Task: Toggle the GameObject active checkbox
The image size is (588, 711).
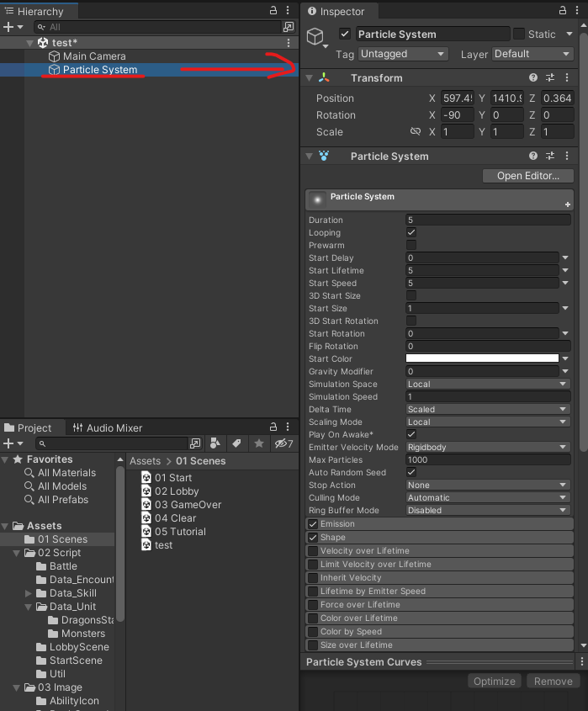Action: click(345, 34)
